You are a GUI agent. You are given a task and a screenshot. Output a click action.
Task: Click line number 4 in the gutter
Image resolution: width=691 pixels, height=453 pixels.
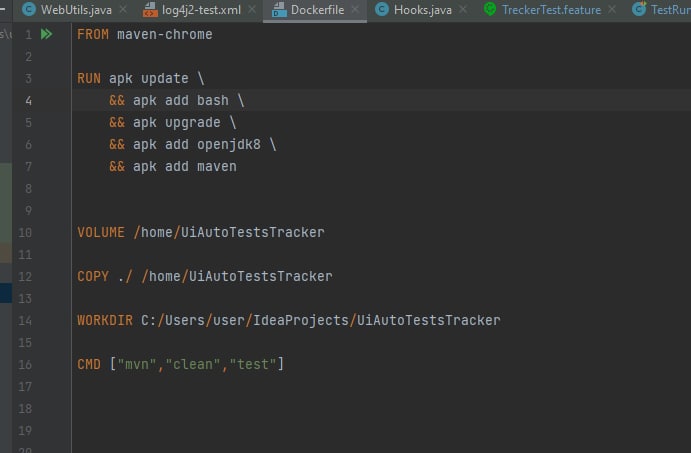pyautogui.click(x=28, y=101)
